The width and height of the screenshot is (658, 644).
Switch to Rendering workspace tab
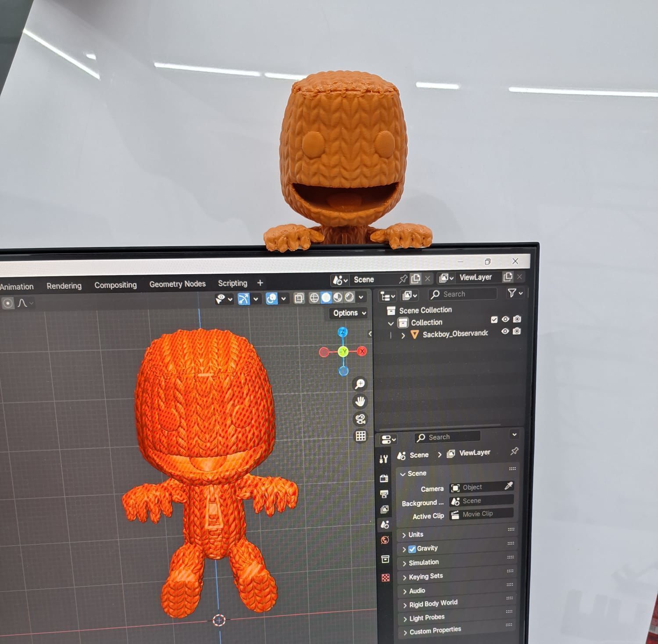tap(64, 286)
